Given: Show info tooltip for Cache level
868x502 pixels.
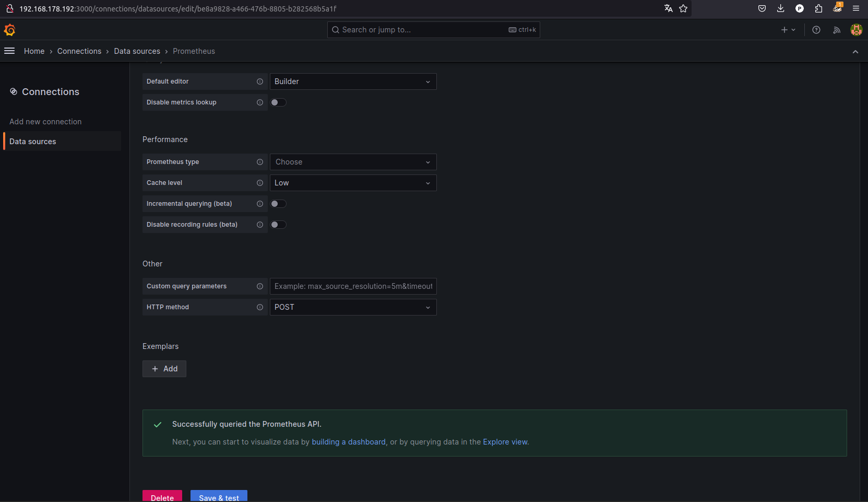Looking at the screenshot, I should (259, 183).
